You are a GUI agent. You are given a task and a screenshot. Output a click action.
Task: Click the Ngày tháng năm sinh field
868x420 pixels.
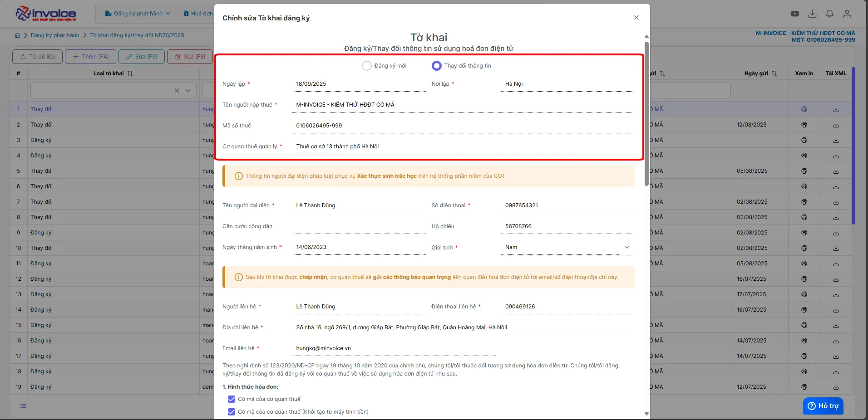tap(359, 247)
